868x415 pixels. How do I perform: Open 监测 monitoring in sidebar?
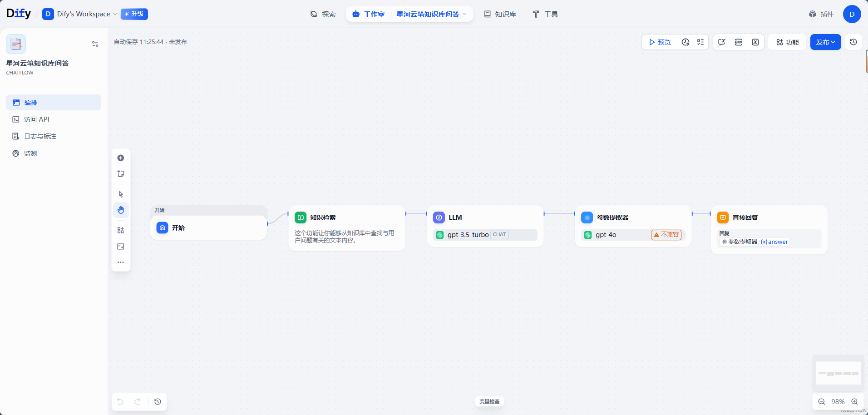pyautogui.click(x=54, y=153)
